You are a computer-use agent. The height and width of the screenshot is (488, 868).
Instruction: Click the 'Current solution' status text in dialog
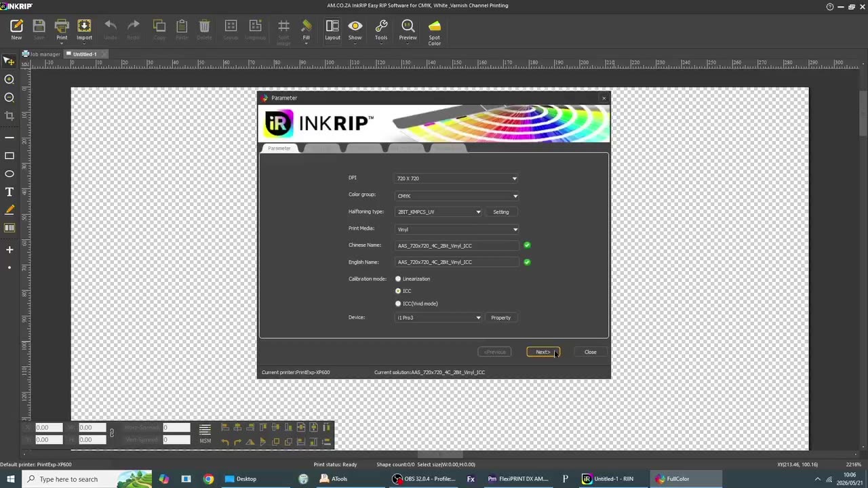pos(429,372)
